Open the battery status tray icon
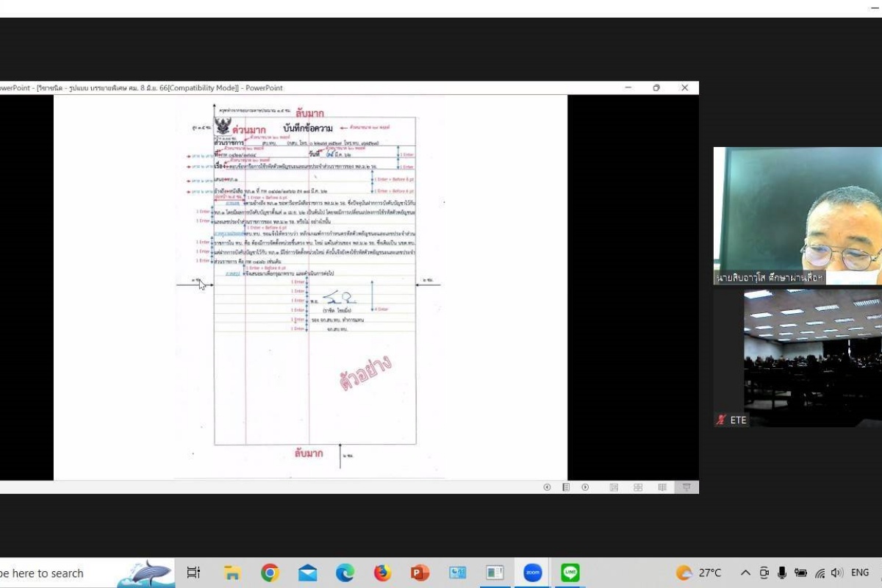 800,573
